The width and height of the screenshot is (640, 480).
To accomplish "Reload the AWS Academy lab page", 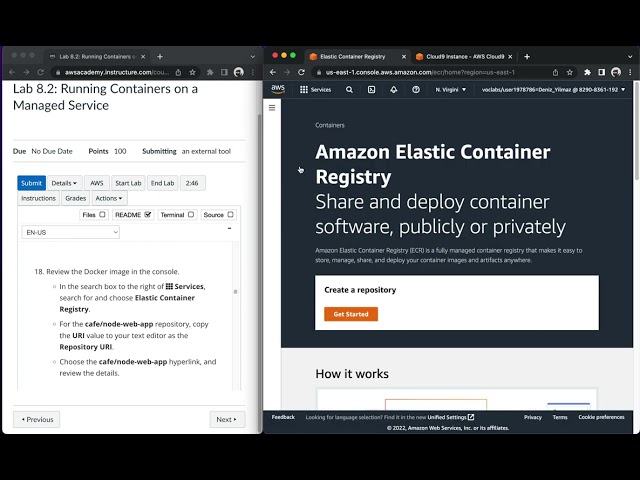I will [x=40, y=72].
